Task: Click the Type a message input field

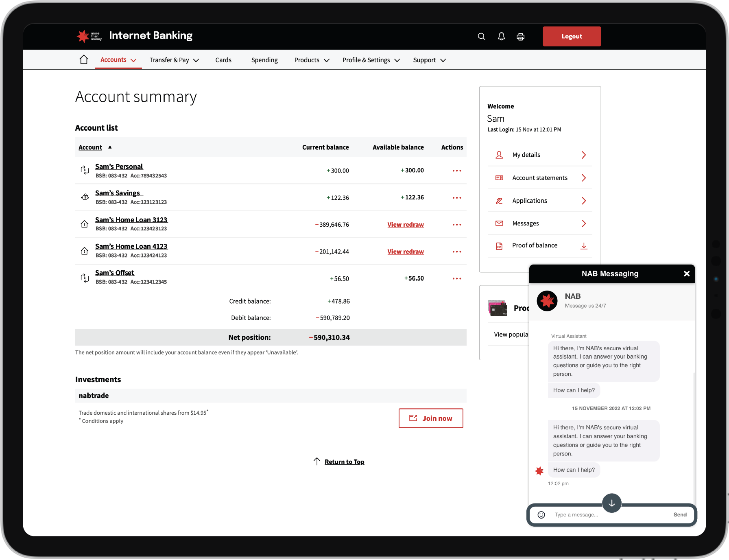Action: [610, 515]
